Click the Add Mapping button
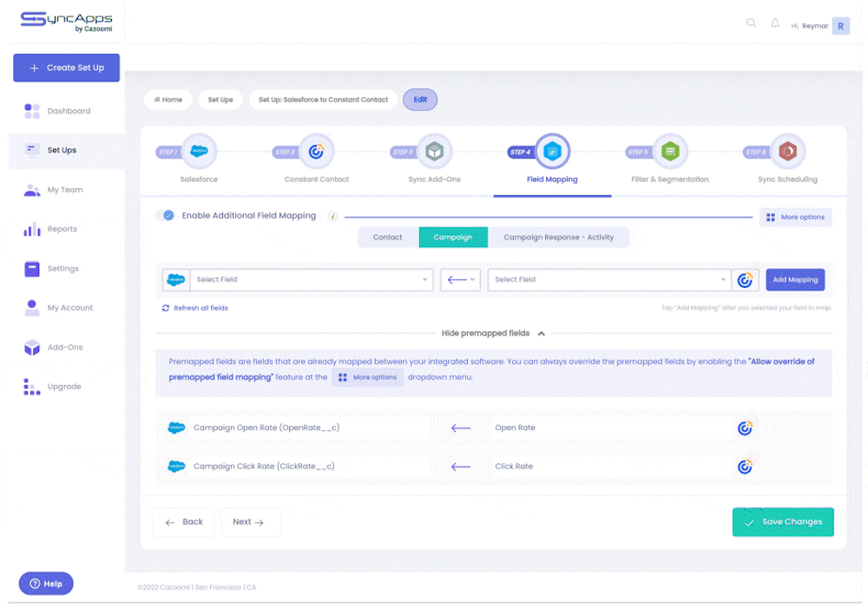The image size is (868, 608). point(795,280)
